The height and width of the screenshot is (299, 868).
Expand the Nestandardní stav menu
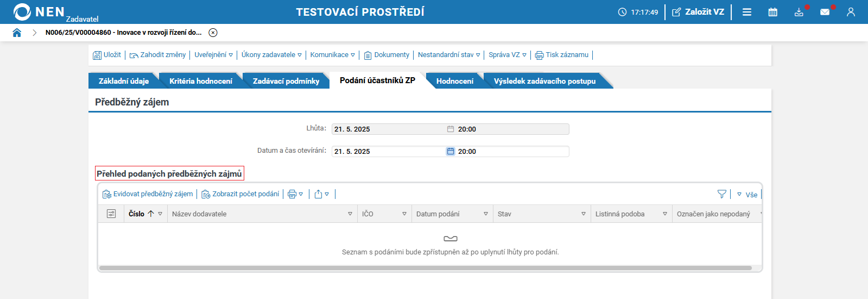[449, 55]
